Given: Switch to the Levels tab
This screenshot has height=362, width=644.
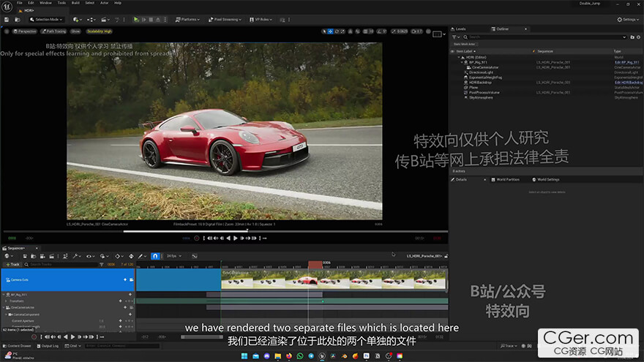Looking at the screenshot, I should 458,29.
